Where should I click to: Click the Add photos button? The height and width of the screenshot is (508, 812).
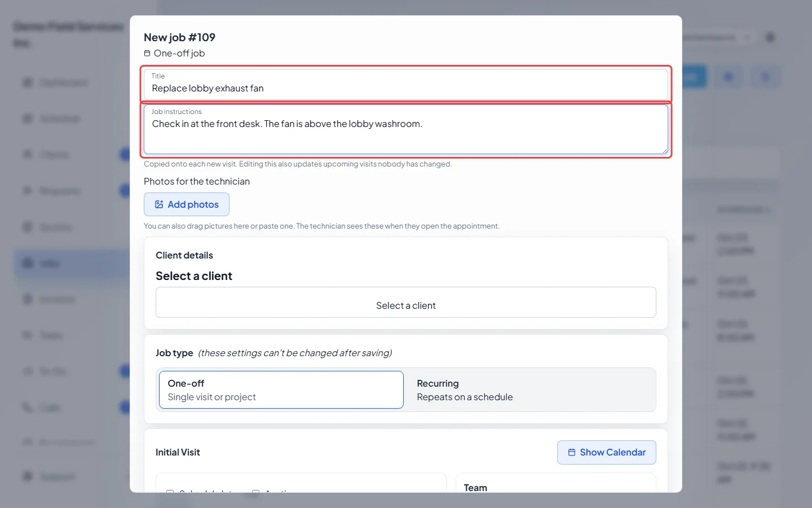click(x=187, y=204)
